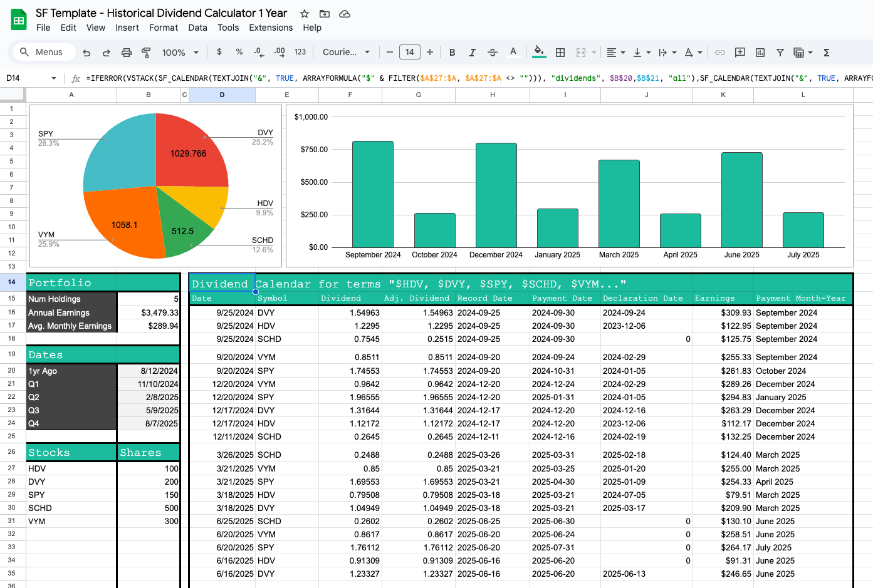Toggle italic formatting
Image resolution: width=873 pixels, height=588 pixels.
click(472, 52)
